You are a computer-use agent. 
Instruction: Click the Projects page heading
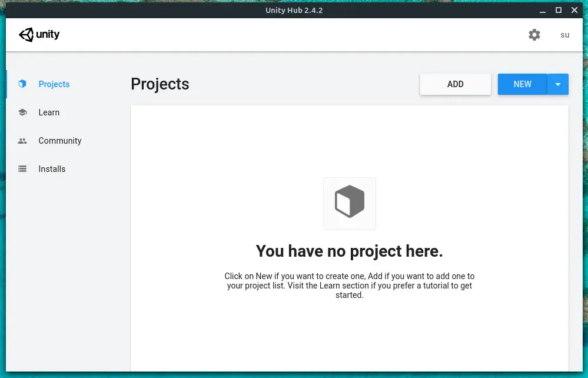click(160, 84)
